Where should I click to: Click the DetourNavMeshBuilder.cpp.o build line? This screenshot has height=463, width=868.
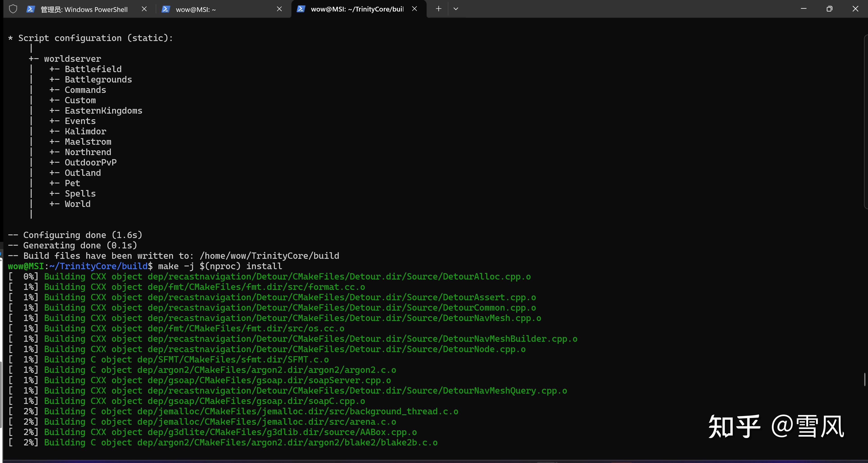(x=293, y=339)
